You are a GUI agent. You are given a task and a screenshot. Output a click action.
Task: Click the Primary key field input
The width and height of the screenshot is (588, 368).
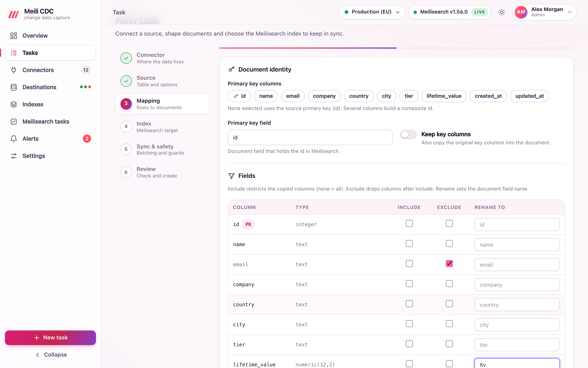[x=310, y=138]
